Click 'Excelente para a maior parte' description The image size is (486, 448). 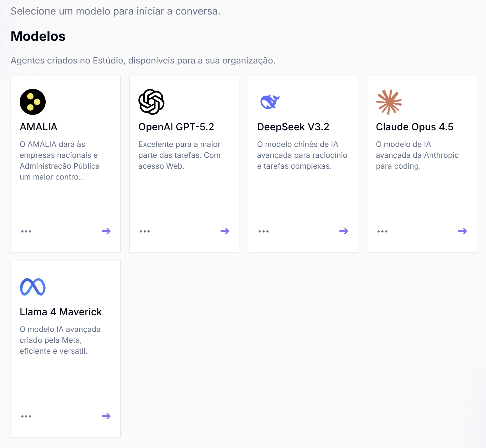179,155
